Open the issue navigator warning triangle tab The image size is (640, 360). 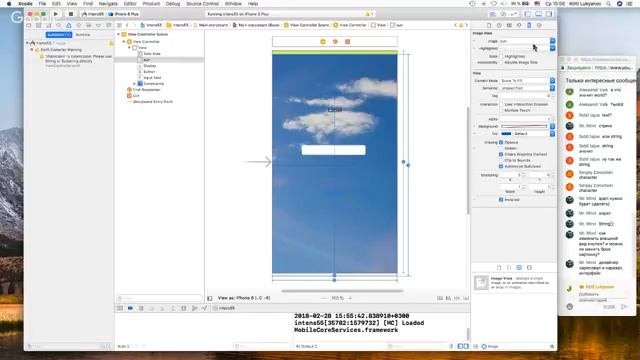[x=69, y=25]
